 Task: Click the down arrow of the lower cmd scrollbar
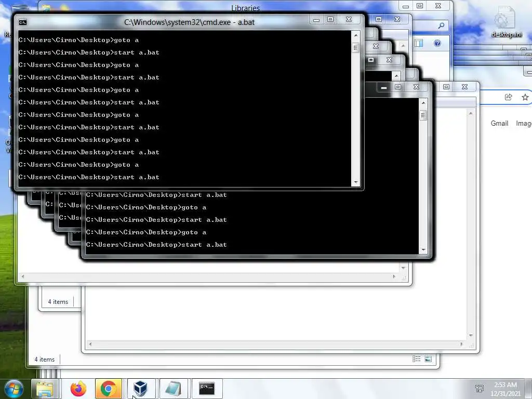click(x=423, y=250)
